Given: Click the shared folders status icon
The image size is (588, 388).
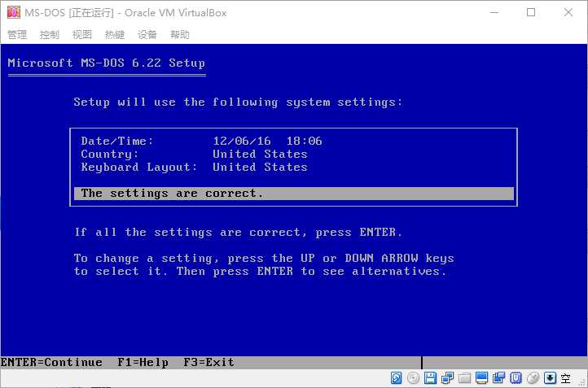Looking at the screenshot, I should (464, 378).
